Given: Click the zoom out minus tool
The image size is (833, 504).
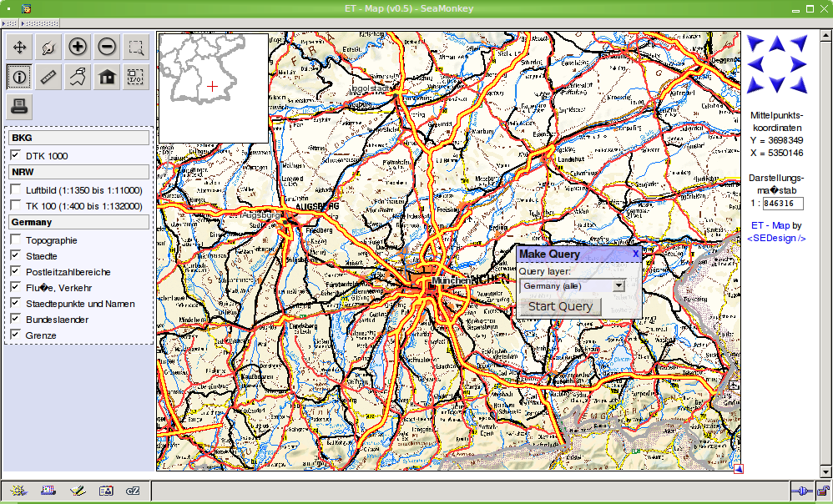Looking at the screenshot, I should click(x=107, y=48).
